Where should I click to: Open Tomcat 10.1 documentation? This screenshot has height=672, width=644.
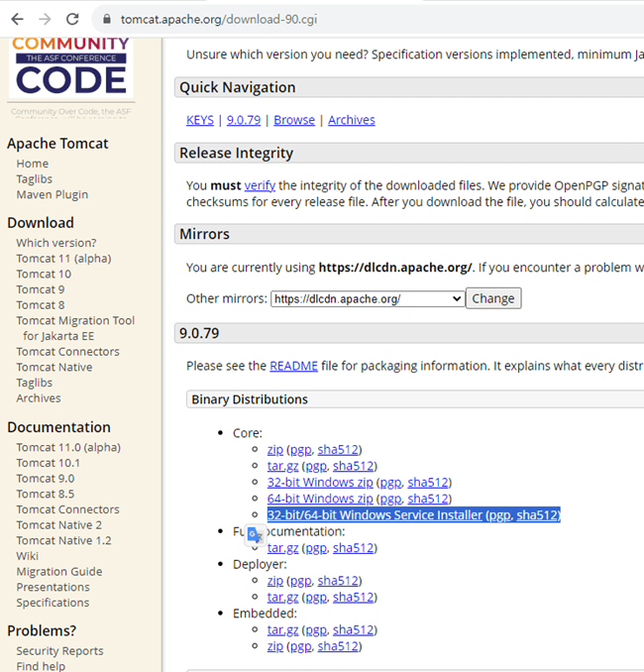pyautogui.click(x=49, y=463)
